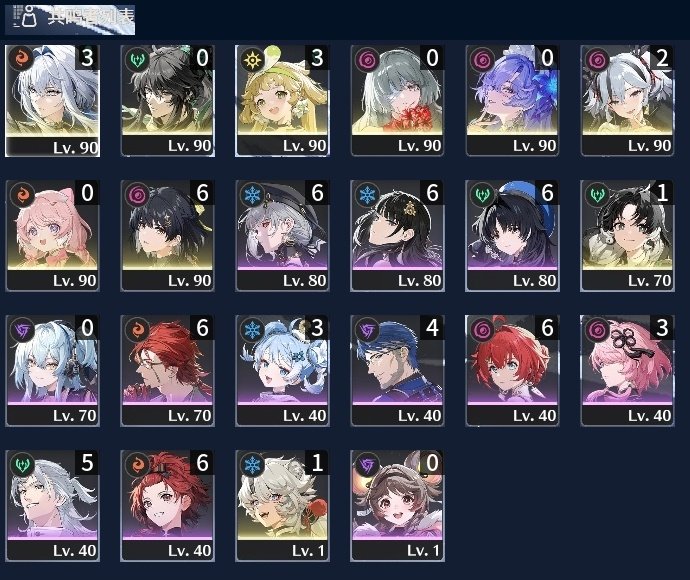Select the red ponytail Fusion character at Lv. 40
The height and width of the screenshot is (580, 690).
(167, 506)
